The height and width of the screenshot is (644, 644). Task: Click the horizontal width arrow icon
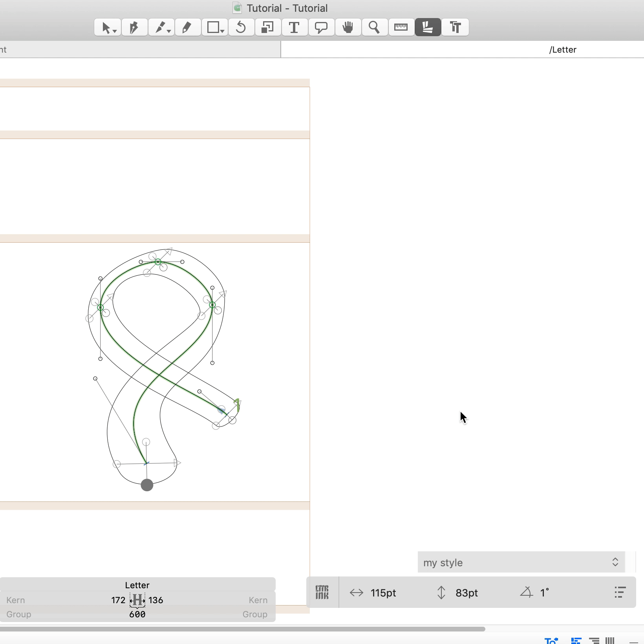357,593
